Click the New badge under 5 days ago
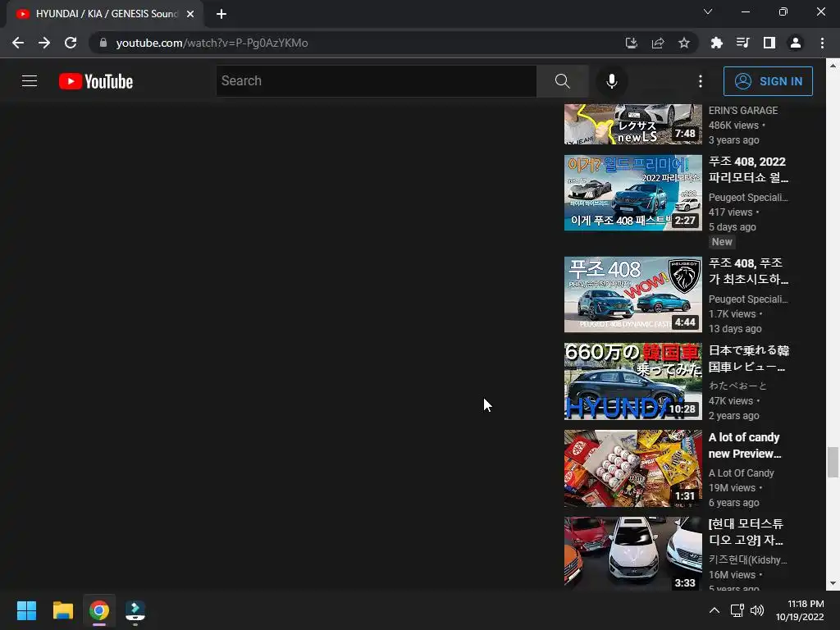840x630 pixels. point(722,242)
